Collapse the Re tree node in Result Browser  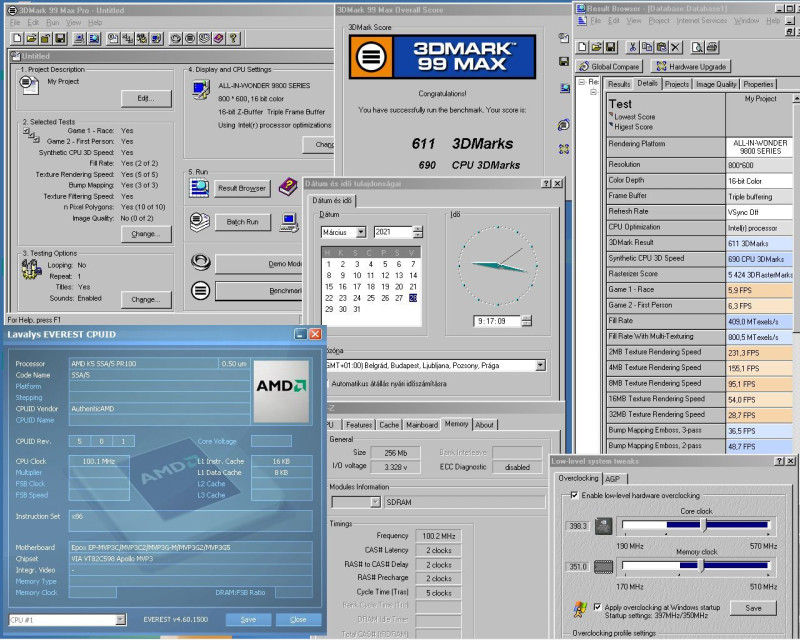[582, 82]
